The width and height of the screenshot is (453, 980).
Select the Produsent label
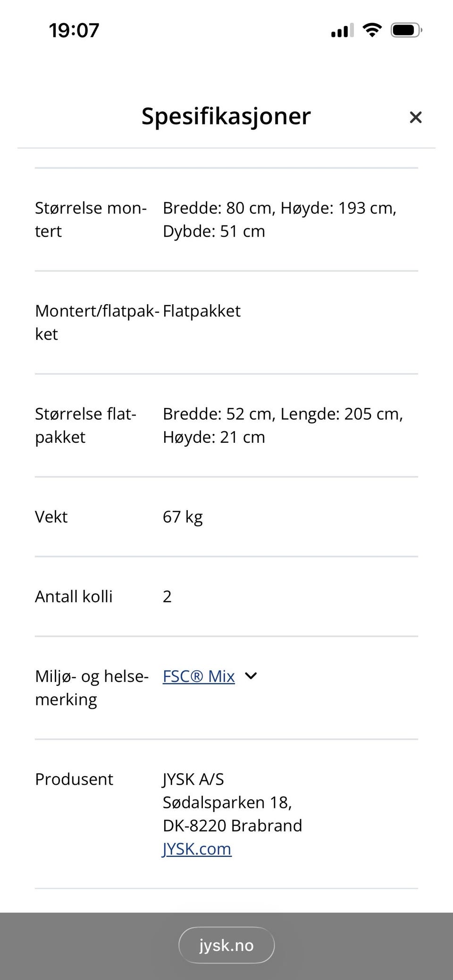74,779
